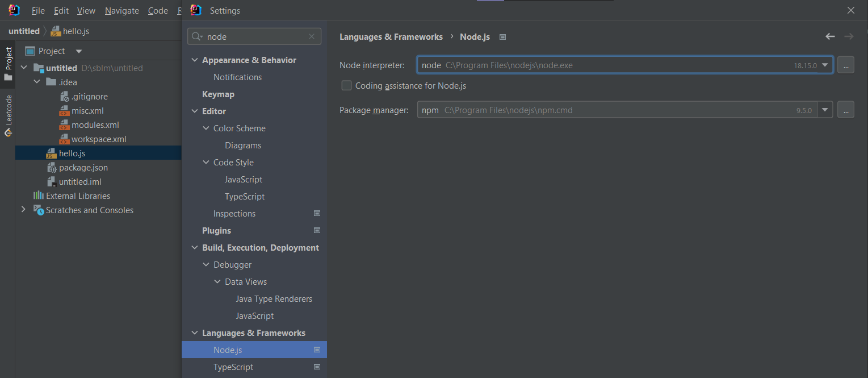Select Notifications settings page
The image size is (868, 378).
237,77
